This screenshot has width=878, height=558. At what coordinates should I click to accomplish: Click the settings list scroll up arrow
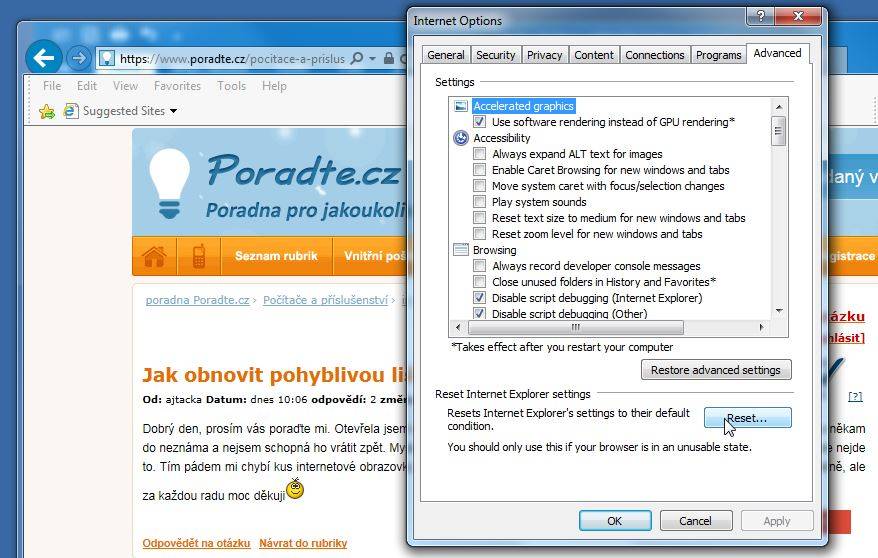tap(778, 106)
